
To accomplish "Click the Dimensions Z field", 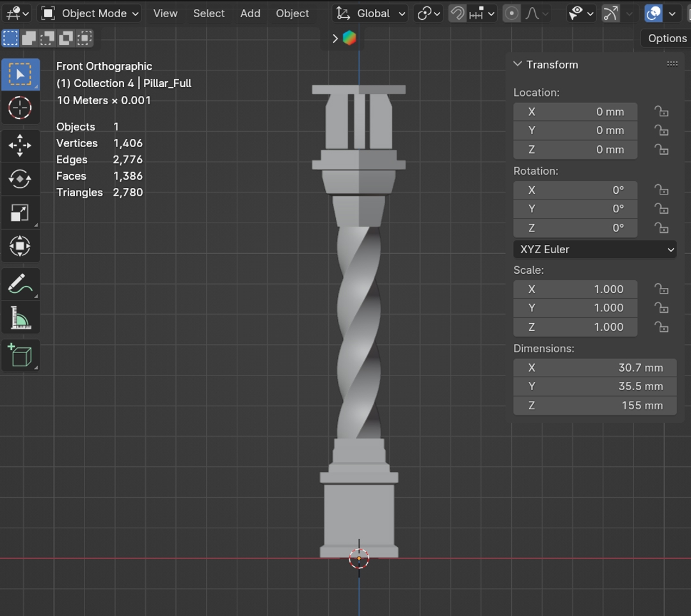I will pos(594,406).
